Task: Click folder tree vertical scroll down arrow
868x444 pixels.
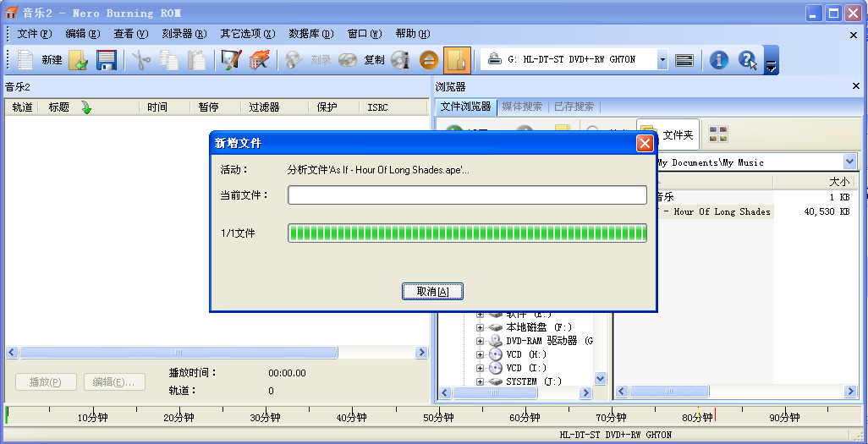Action: coord(600,378)
